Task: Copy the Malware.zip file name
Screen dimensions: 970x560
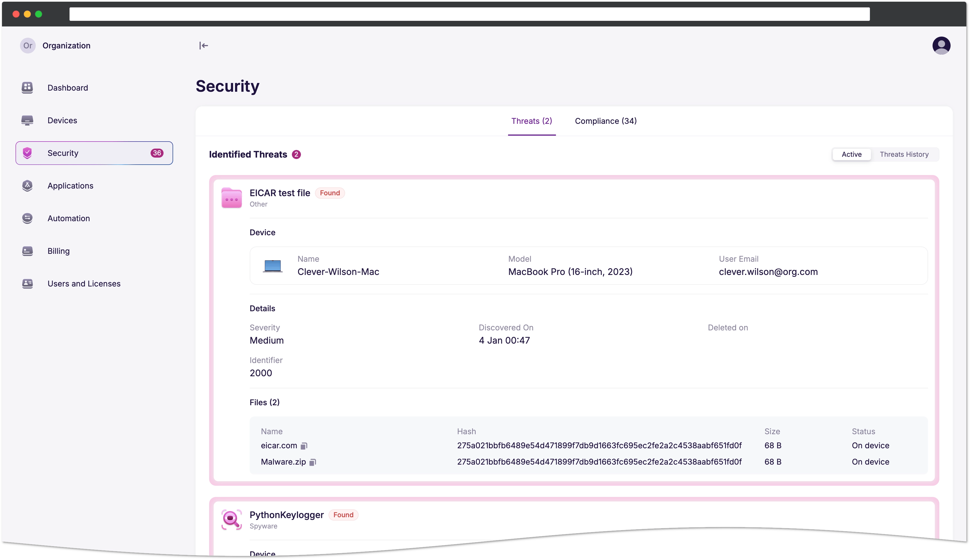Action: [313, 462]
